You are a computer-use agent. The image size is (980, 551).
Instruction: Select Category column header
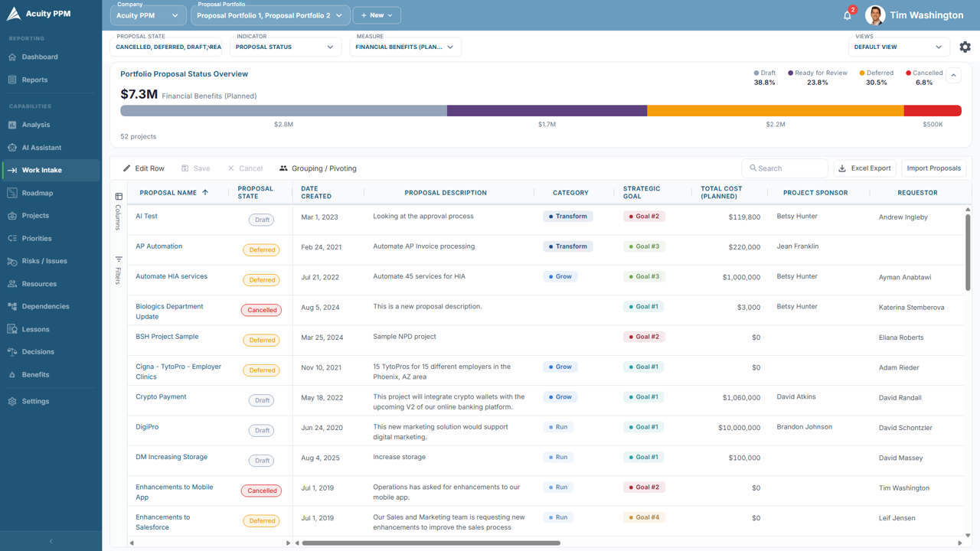pos(570,193)
